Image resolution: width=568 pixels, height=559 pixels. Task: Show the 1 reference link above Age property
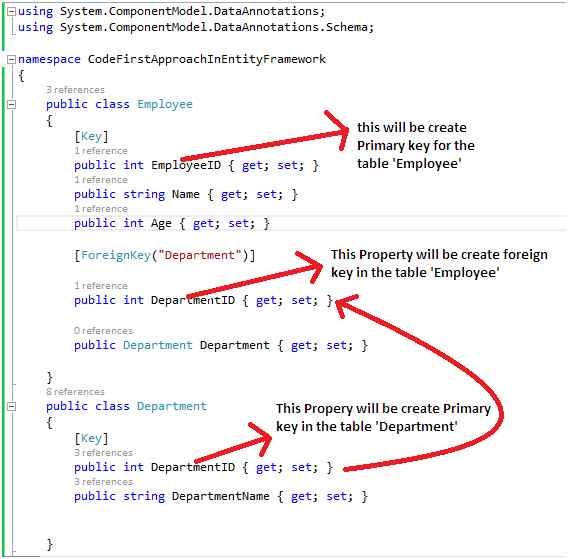[x=101, y=209]
